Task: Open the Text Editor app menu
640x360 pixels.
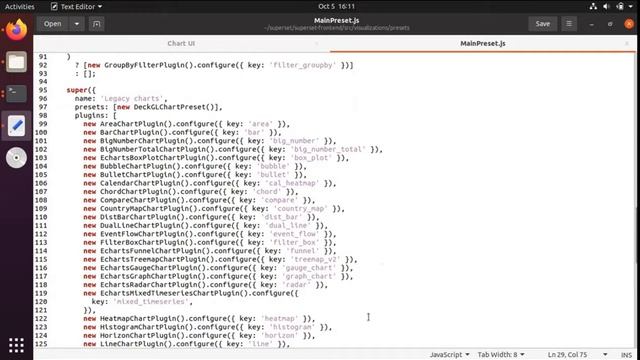Action: tap(76, 7)
